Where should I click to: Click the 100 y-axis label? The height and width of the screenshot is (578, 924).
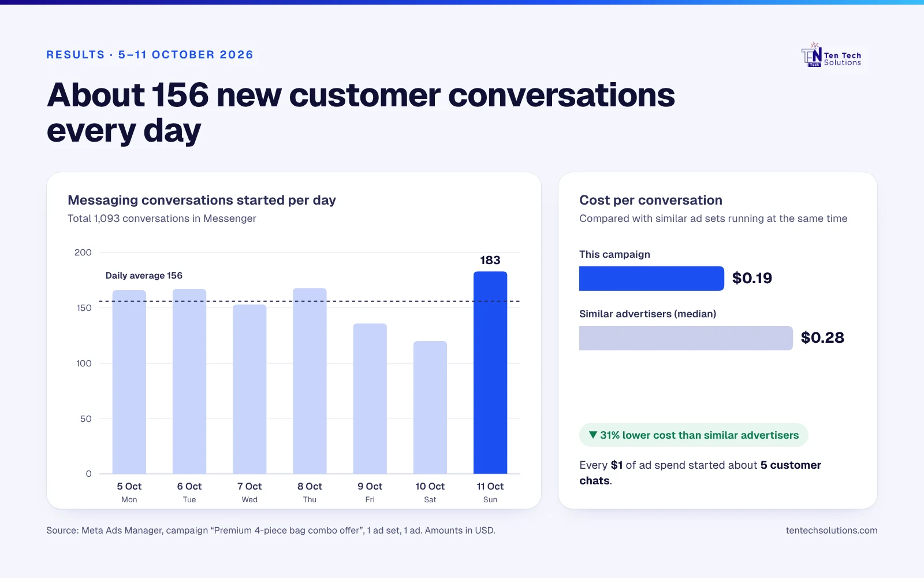pos(84,364)
